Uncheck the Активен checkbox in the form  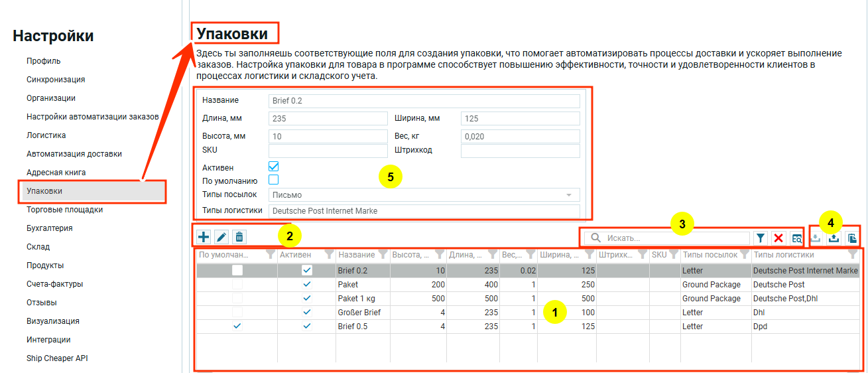[x=273, y=167]
